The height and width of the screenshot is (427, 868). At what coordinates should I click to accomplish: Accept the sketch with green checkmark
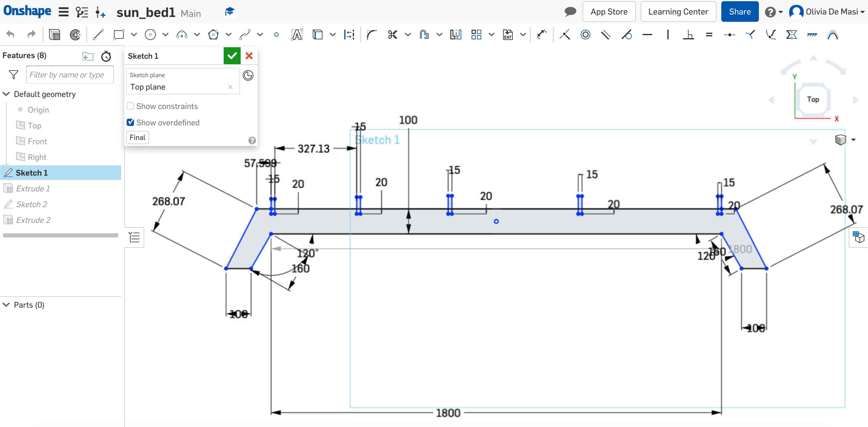(232, 55)
